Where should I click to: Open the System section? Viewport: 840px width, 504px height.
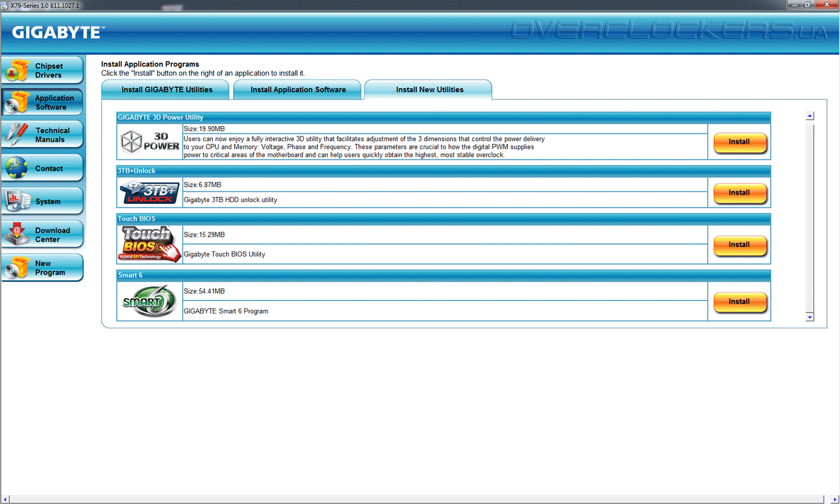point(42,201)
